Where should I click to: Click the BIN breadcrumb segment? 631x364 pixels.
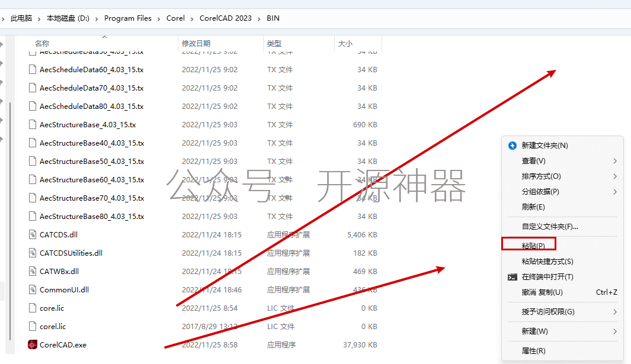click(273, 18)
